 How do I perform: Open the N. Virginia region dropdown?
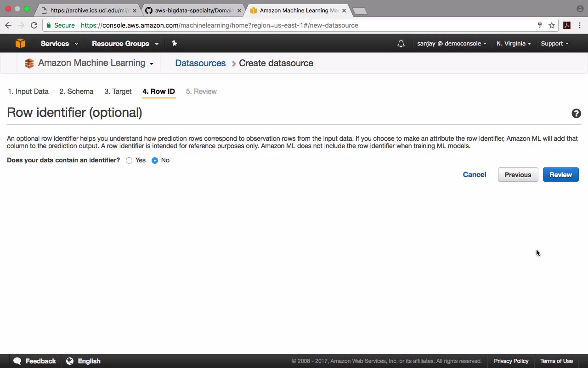click(x=514, y=44)
